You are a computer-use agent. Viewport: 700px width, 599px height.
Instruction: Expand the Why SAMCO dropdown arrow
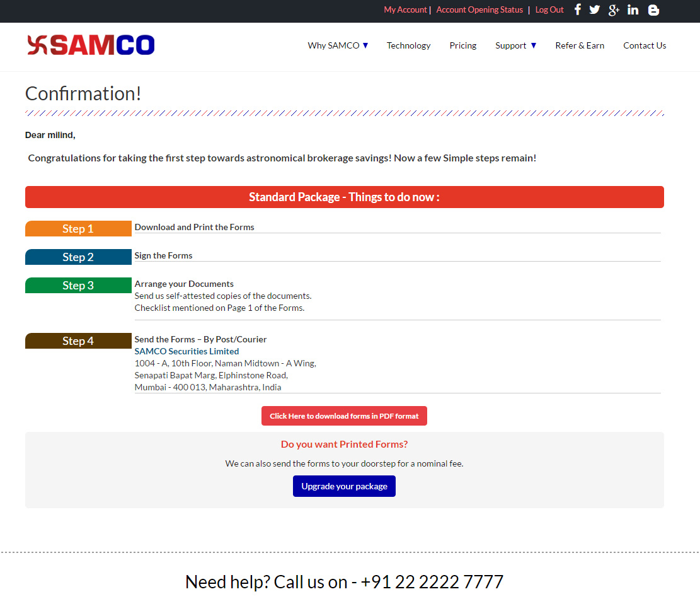click(x=365, y=45)
